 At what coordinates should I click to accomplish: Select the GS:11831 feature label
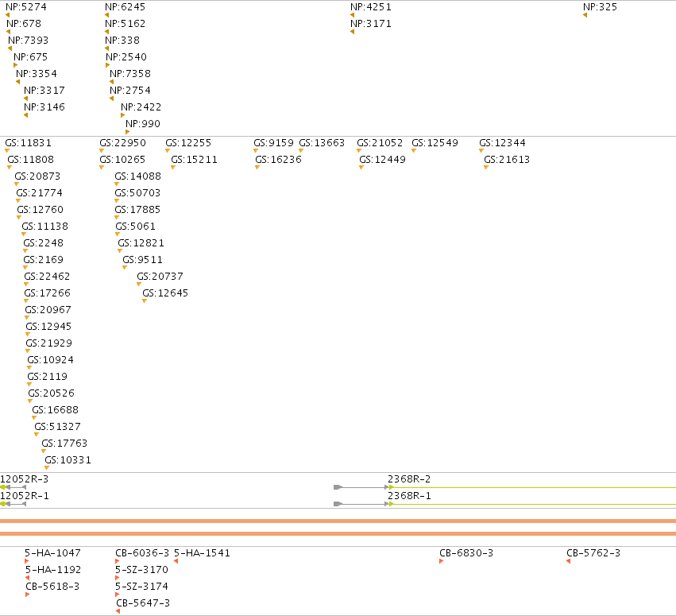[x=29, y=143]
